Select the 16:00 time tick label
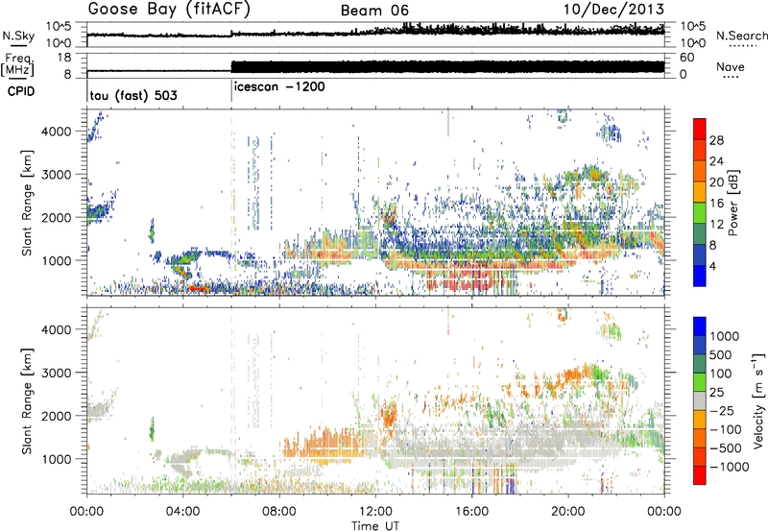Screen dimensions: 768x532 pos(471,512)
